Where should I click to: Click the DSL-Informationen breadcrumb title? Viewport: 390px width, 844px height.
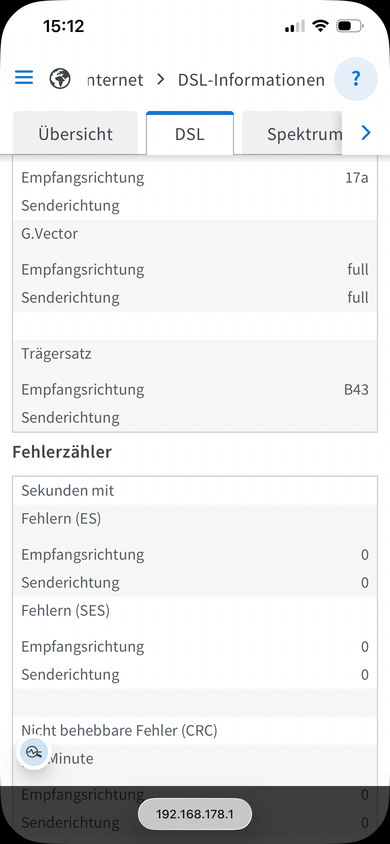(x=251, y=80)
